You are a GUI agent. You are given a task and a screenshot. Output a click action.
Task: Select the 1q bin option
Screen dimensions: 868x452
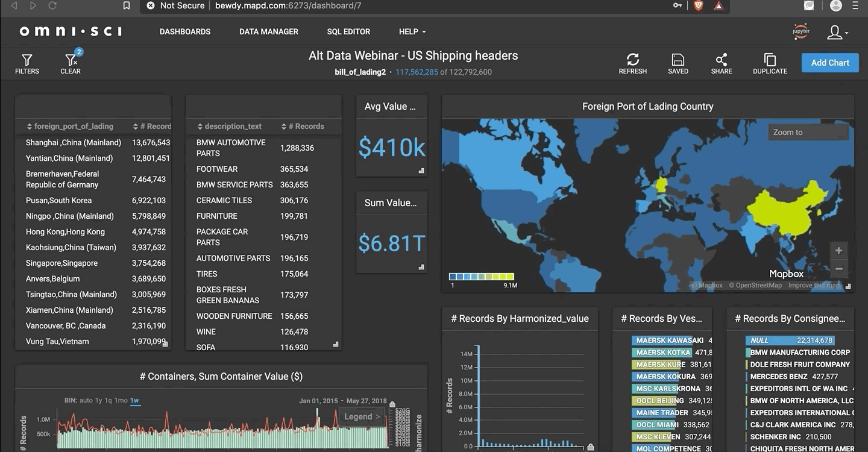pos(108,400)
